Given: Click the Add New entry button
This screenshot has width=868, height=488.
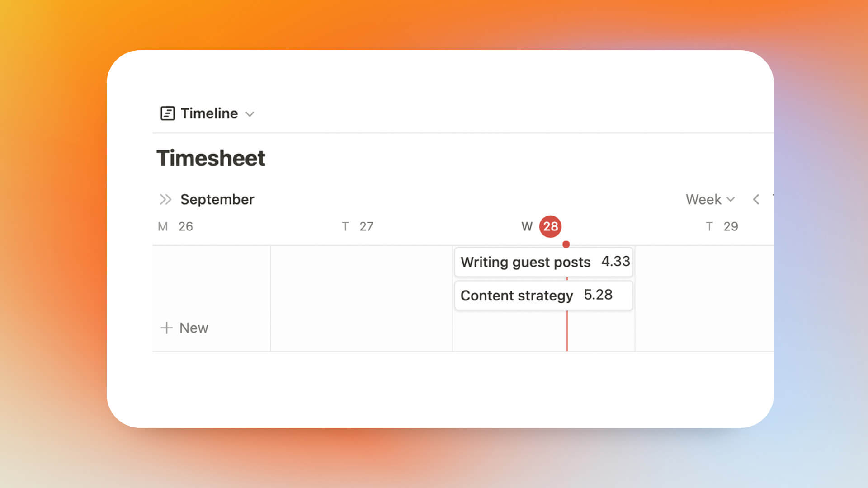Looking at the screenshot, I should (183, 327).
